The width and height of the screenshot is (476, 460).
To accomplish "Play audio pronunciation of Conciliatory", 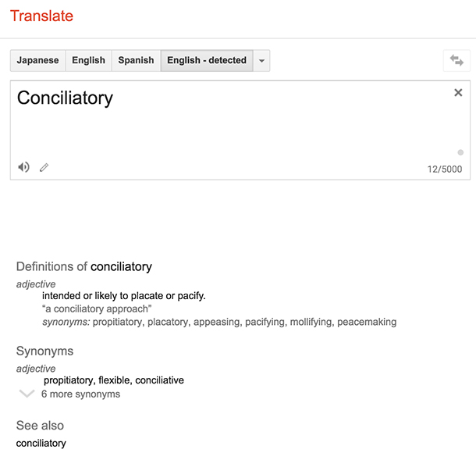I will click(x=23, y=167).
